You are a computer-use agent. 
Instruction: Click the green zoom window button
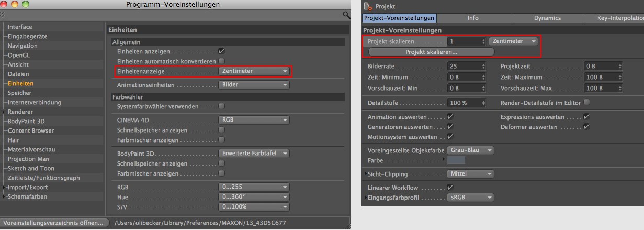pyautogui.click(x=26, y=5)
